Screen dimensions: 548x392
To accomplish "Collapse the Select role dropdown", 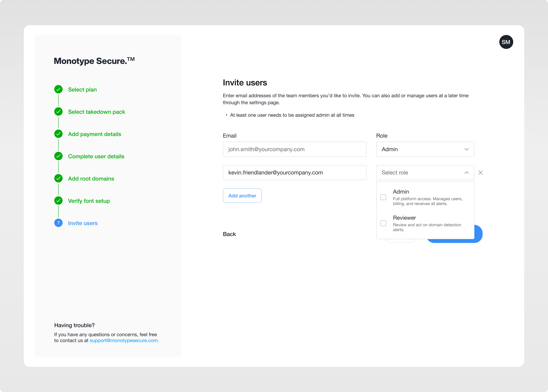I will (425, 173).
